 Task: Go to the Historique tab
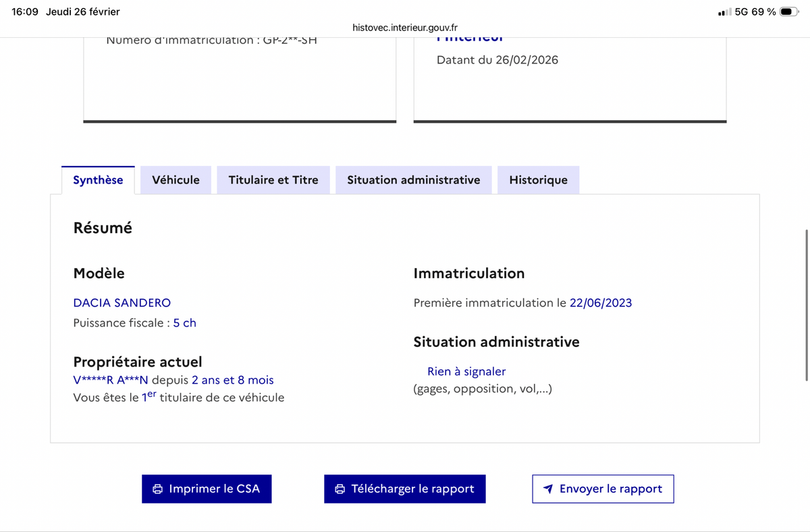pos(538,180)
